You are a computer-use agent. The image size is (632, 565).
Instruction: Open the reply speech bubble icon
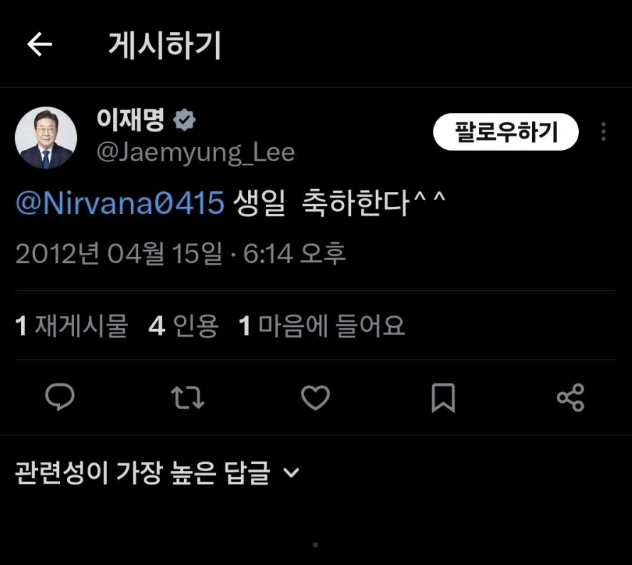pyautogui.click(x=61, y=399)
